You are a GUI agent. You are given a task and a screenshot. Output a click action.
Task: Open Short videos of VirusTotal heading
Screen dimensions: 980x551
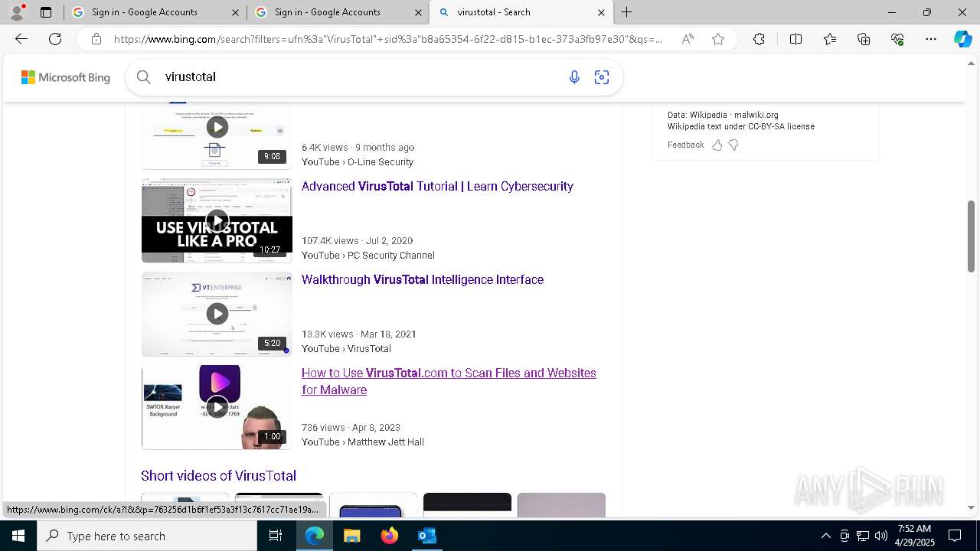tap(218, 475)
